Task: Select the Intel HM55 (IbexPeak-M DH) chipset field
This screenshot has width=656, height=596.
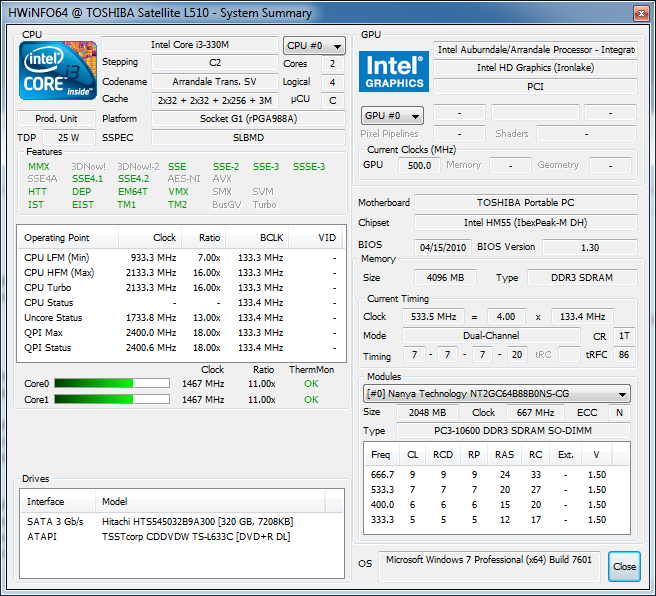Action: (x=526, y=223)
